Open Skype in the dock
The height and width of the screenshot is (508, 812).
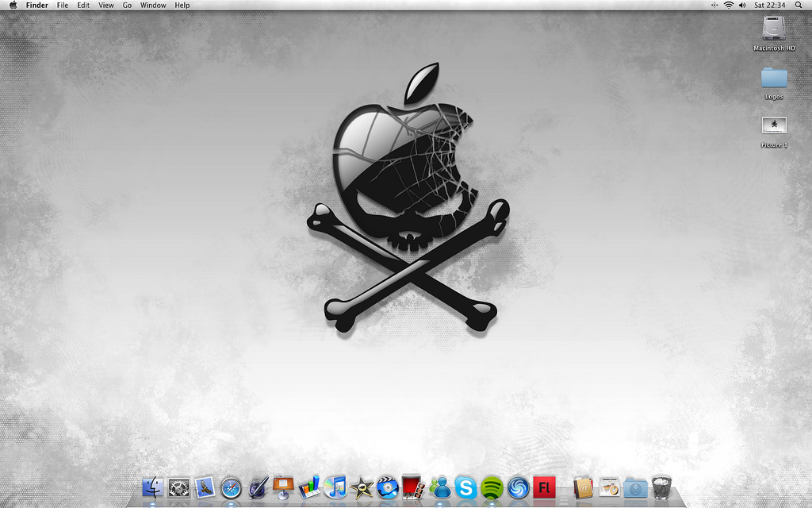point(465,488)
